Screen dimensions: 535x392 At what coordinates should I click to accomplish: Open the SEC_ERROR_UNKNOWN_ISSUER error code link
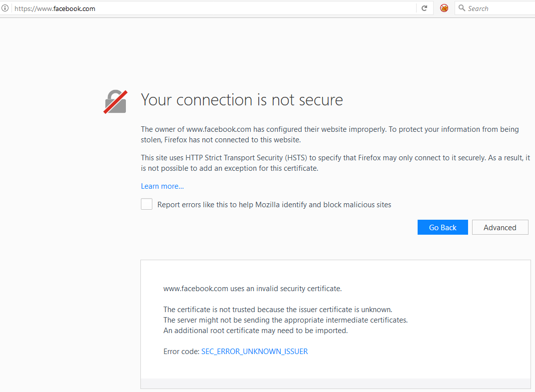tap(254, 352)
